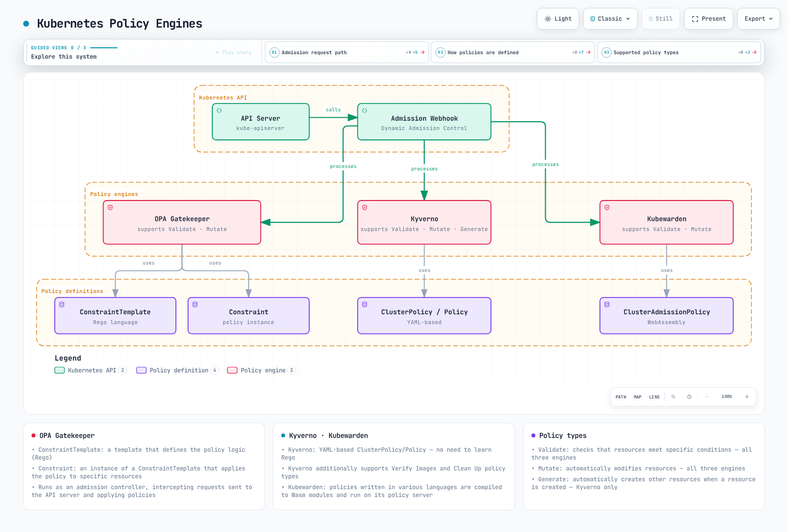Activate LENS mode
The height and width of the screenshot is (532, 788).
(x=654, y=397)
